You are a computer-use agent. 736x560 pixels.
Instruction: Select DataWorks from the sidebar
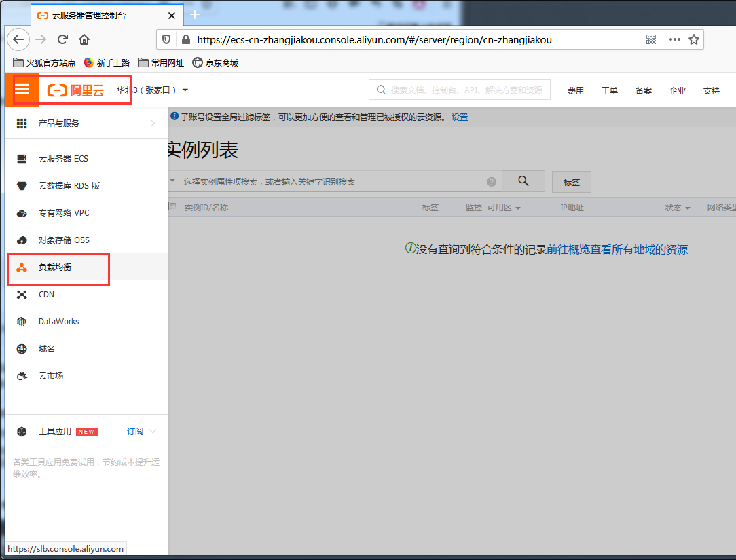[58, 321]
